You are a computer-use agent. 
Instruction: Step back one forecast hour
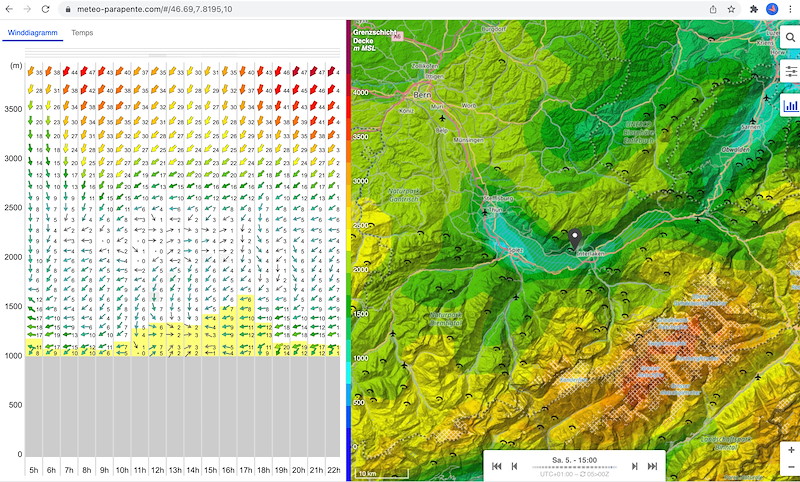515,466
